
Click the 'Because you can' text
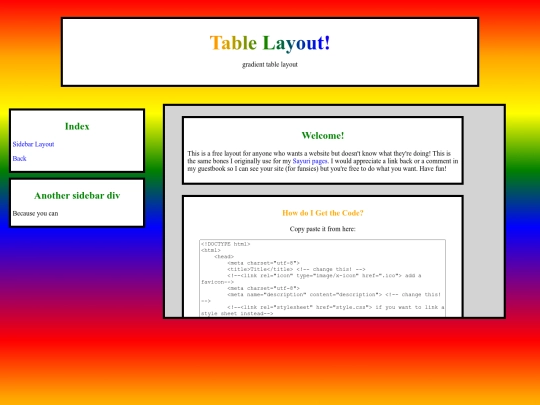click(35, 214)
